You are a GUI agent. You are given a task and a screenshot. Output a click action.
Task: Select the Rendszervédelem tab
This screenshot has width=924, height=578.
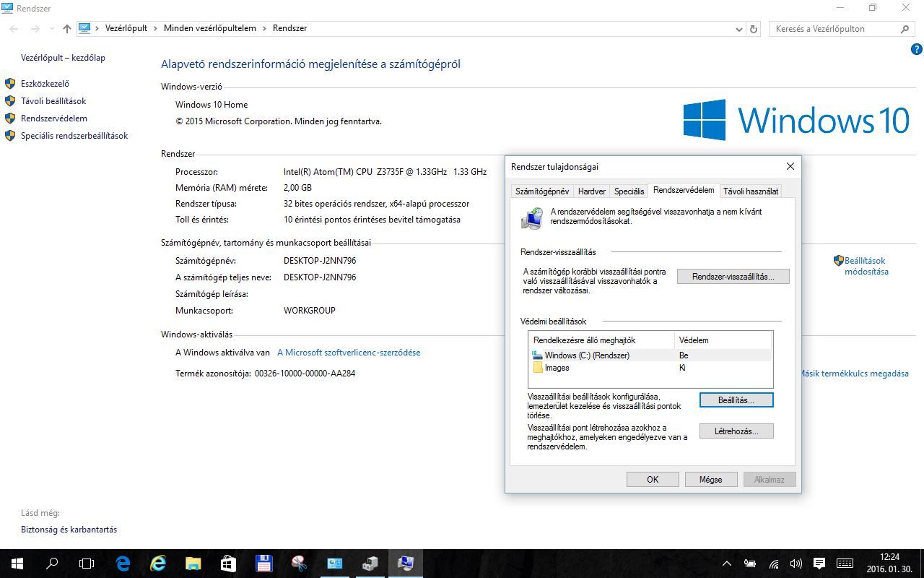pos(684,190)
